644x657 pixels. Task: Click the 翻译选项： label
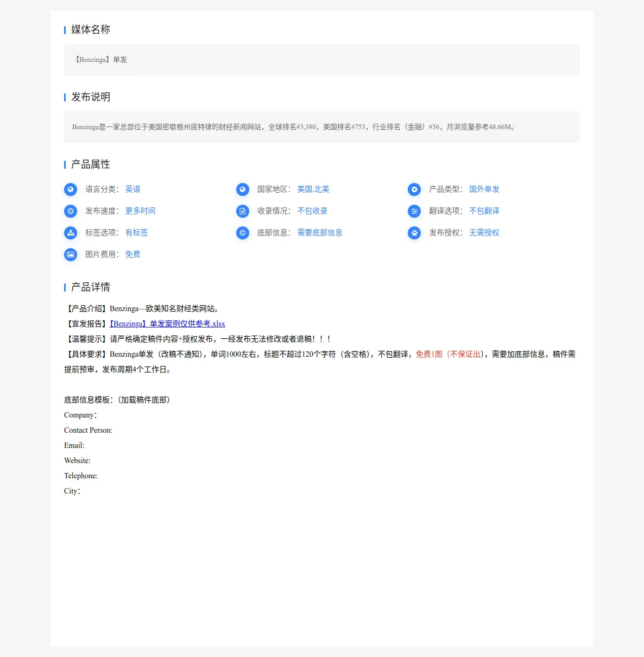[446, 211]
